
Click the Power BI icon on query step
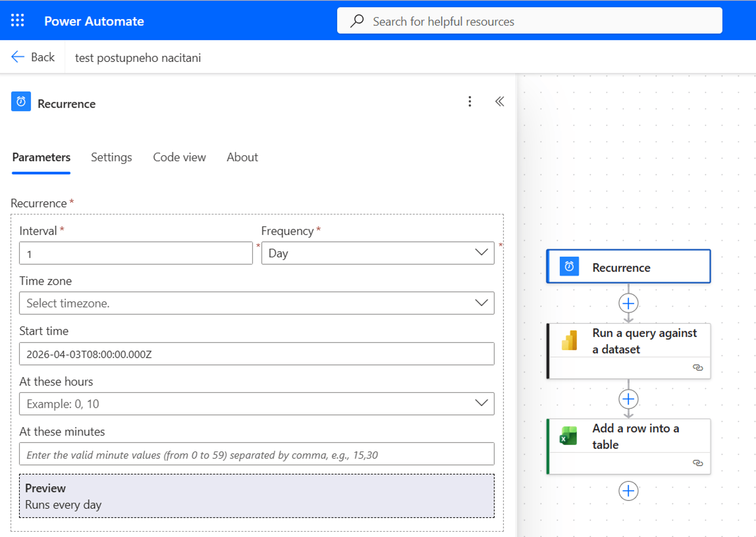[x=569, y=340]
